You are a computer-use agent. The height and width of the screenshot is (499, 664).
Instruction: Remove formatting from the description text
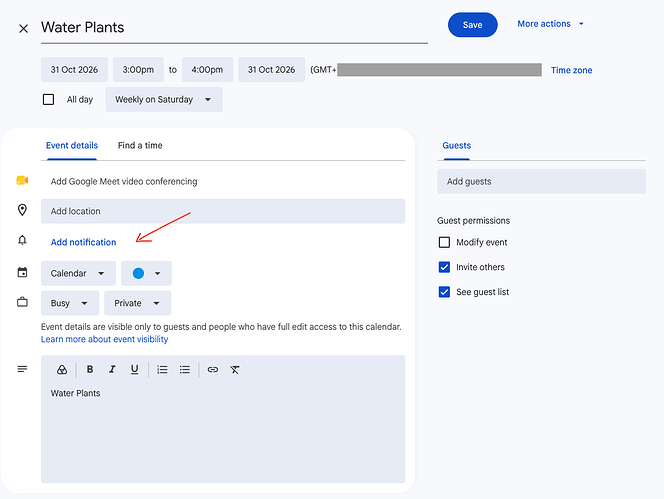235,370
